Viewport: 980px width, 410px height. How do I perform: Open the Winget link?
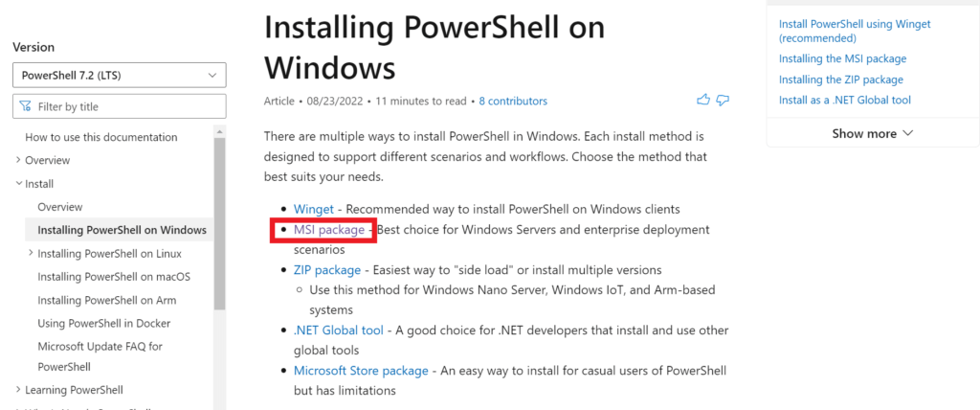(313, 209)
